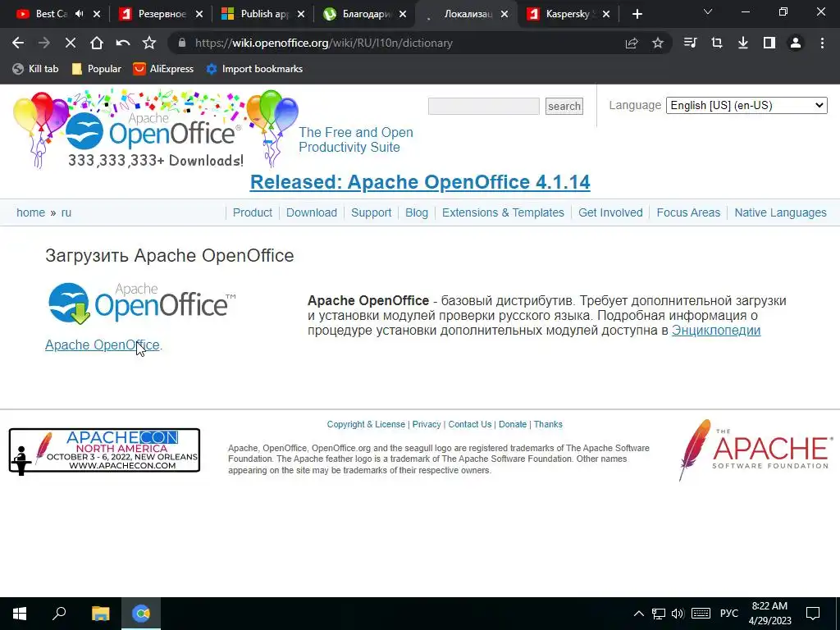This screenshot has height=630, width=840.
Task: Open the Released Apache OpenOffice 4.1.14 link
Action: (420, 182)
